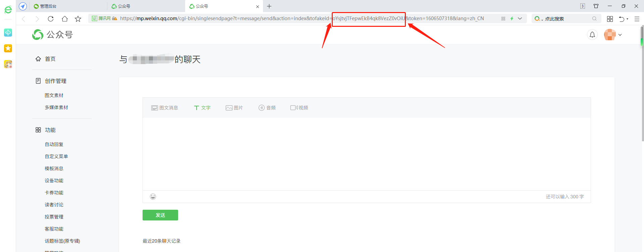
Task: Open the teal sidebar app icon
Action: pos(8,33)
